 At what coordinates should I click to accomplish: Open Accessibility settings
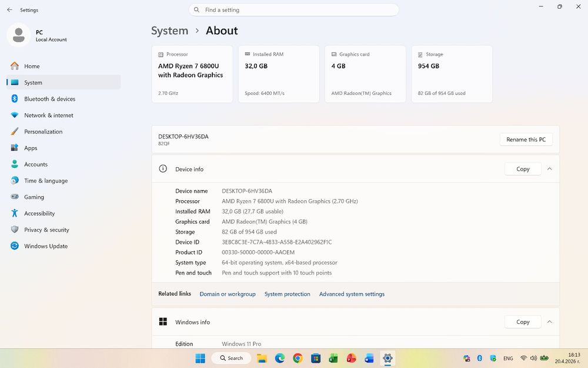click(64, 213)
